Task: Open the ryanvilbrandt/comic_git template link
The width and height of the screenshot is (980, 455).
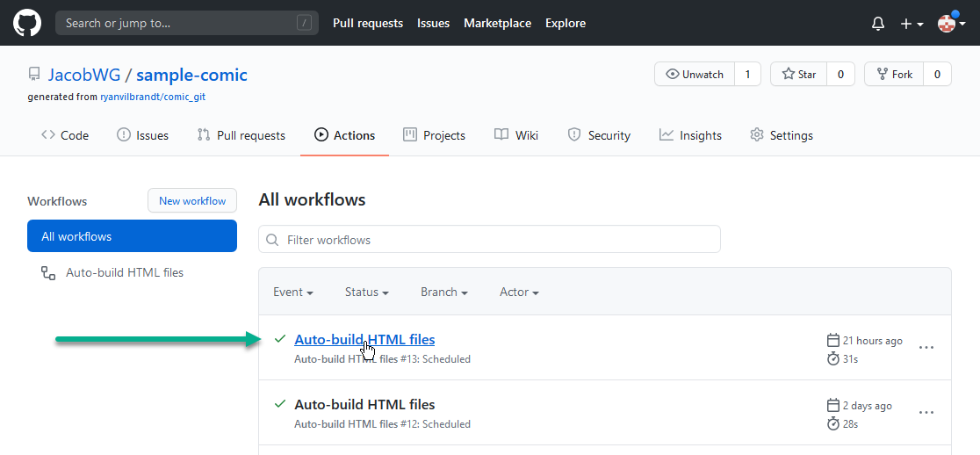Action: tap(153, 97)
